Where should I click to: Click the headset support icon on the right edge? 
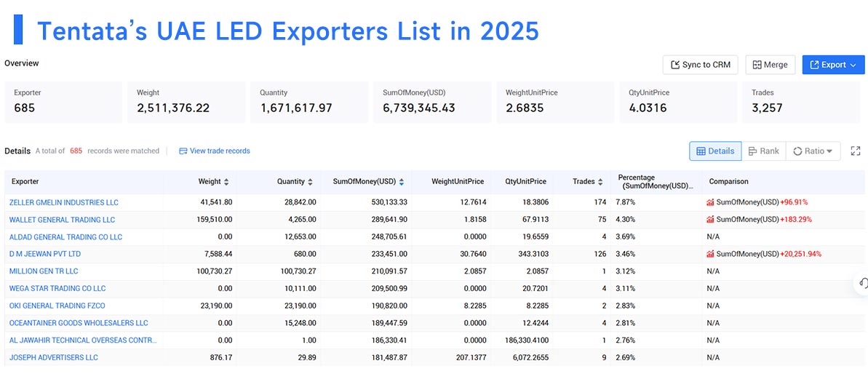(x=862, y=283)
